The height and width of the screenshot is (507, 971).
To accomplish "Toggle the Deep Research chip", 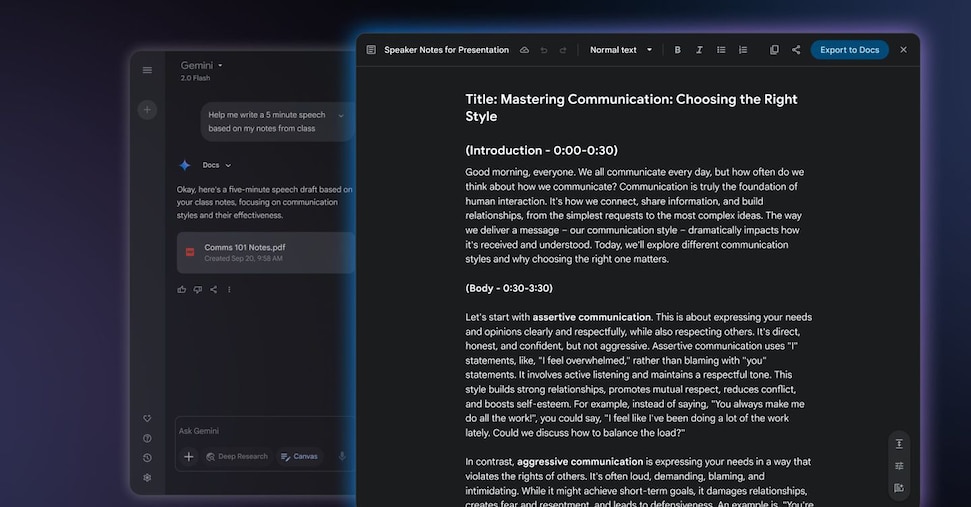I will pyautogui.click(x=237, y=457).
